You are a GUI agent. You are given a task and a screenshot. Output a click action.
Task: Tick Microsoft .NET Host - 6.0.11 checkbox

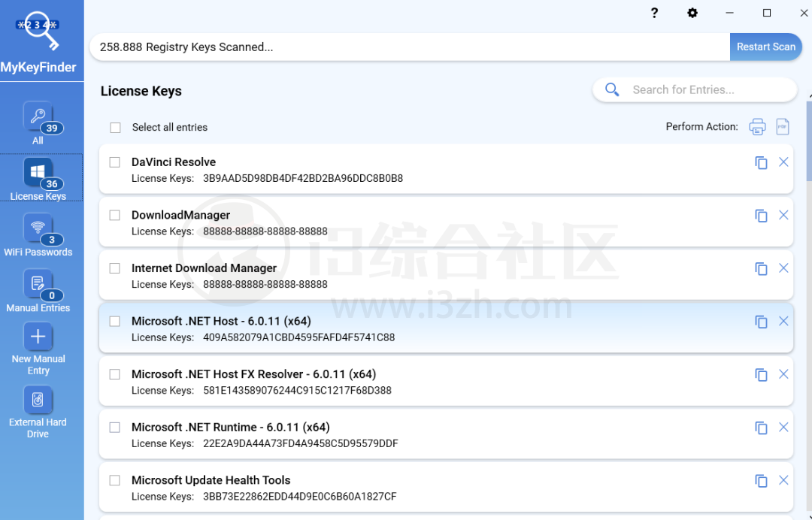click(x=114, y=322)
